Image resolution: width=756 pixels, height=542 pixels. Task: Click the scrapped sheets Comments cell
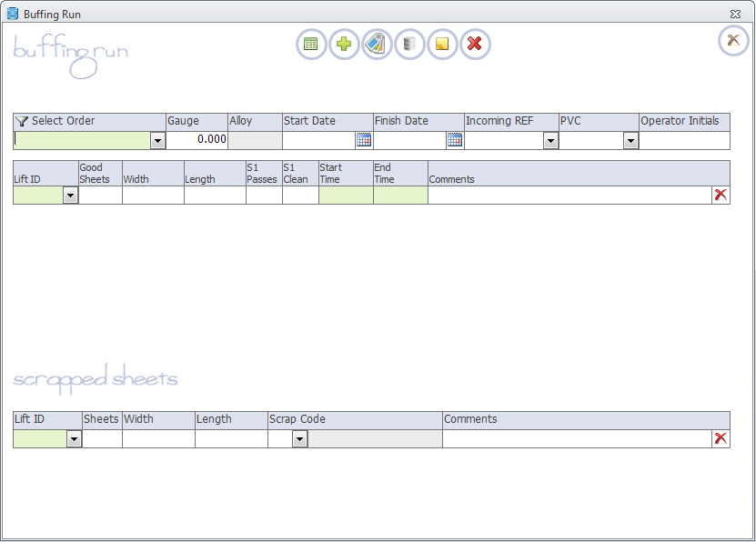point(577,439)
